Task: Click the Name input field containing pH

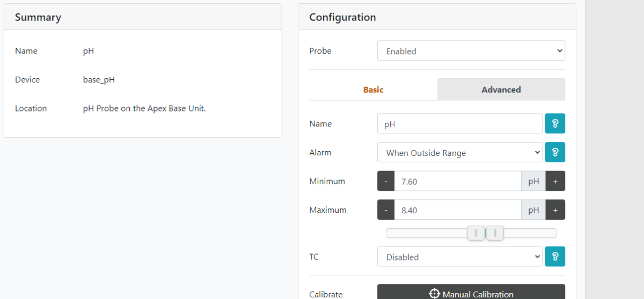Action: 460,123
